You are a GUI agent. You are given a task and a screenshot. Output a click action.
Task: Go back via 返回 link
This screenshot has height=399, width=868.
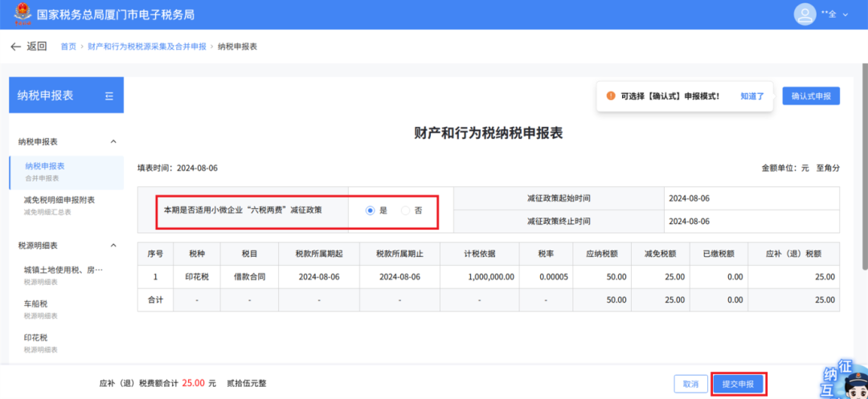tap(37, 47)
